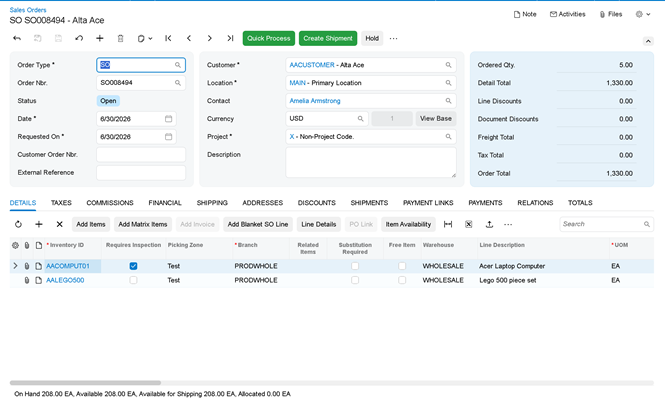The height and width of the screenshot is (399, 665).
Task: Open the Sales Orders breadcrumb link
Action: point(28,10)
